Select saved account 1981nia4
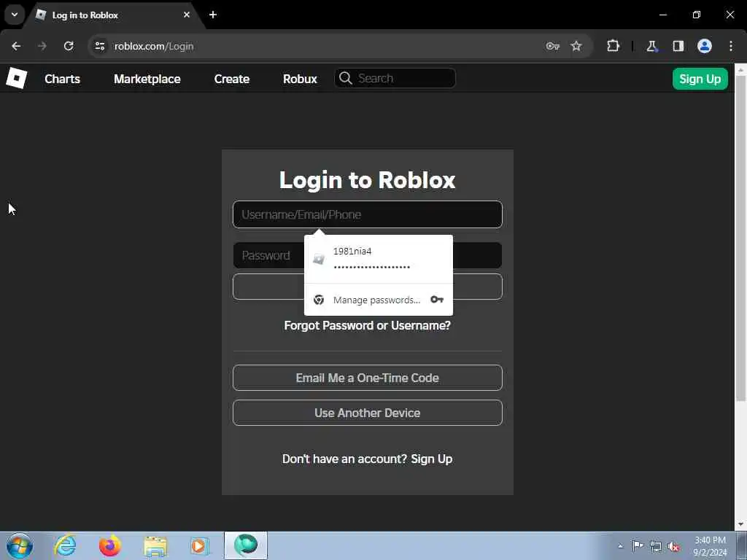This screenshot has width=747, height=560. [379, 259]
